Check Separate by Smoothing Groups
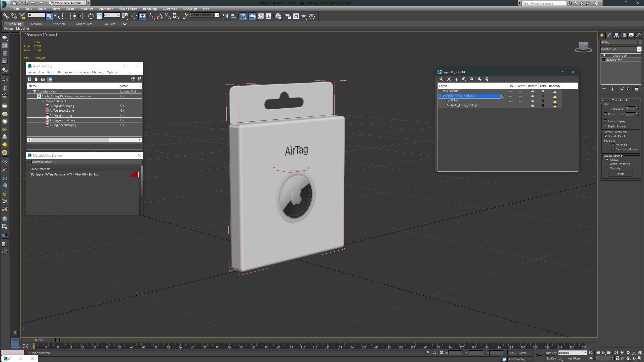 pos(613,149)
